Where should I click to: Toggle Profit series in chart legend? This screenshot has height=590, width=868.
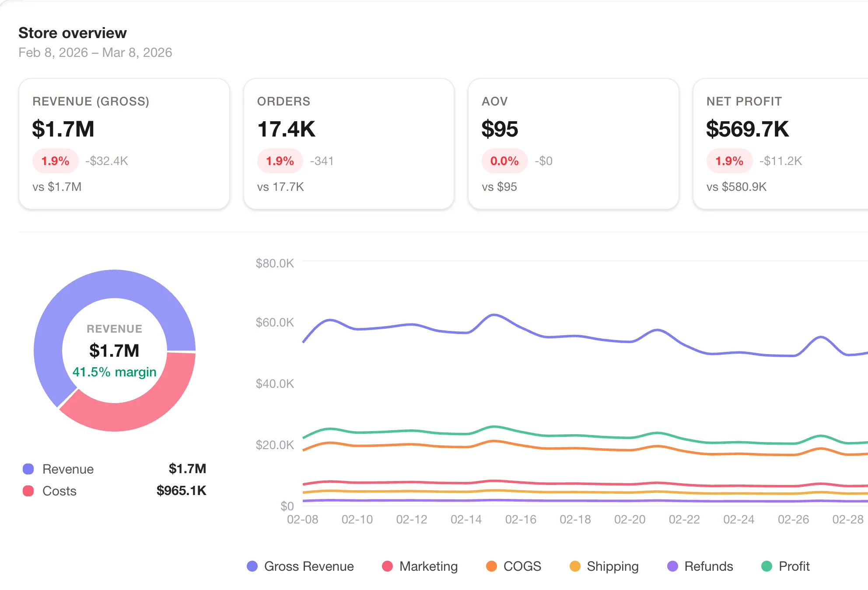pos(785,566)
